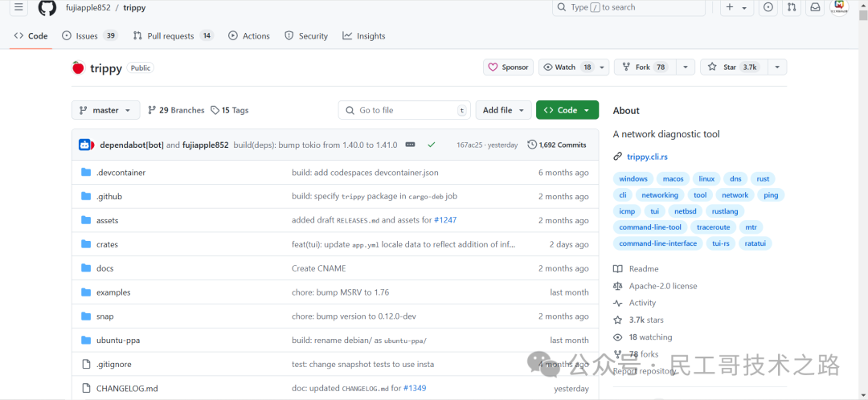The width and height of the screenshot is (868, 400).
Task: View the 3.7k stars link
Action: pyautogui.click(x=646, y=320)
